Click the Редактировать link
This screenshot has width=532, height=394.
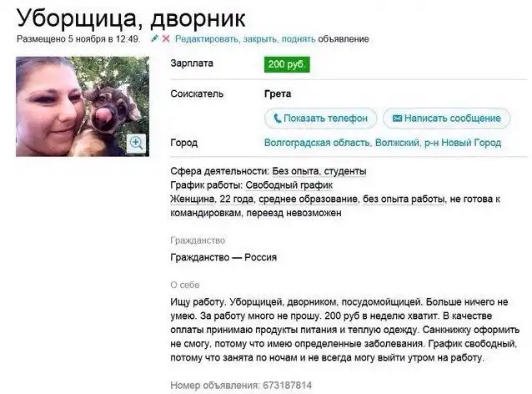tap(207, 39)
